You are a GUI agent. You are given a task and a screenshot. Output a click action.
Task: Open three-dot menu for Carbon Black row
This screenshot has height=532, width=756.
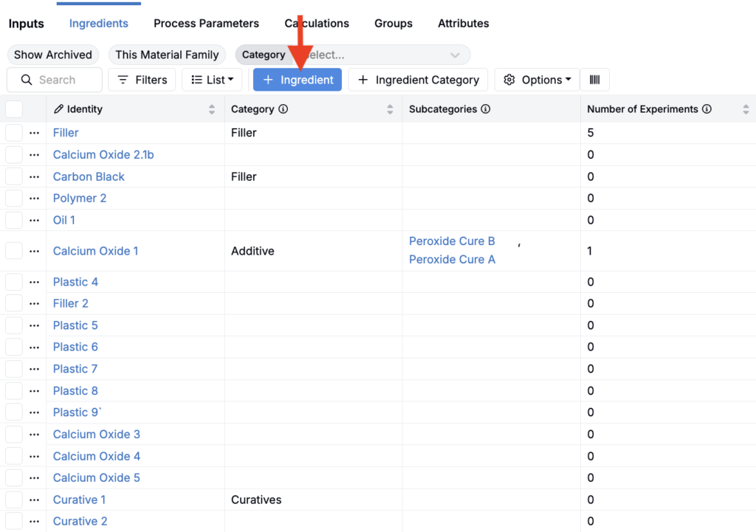[34, 177]
